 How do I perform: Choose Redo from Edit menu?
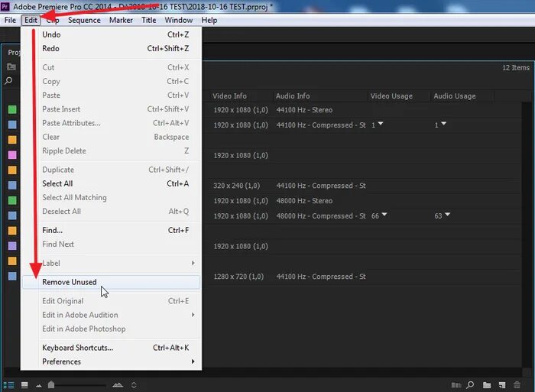click(x=112, y=48)
